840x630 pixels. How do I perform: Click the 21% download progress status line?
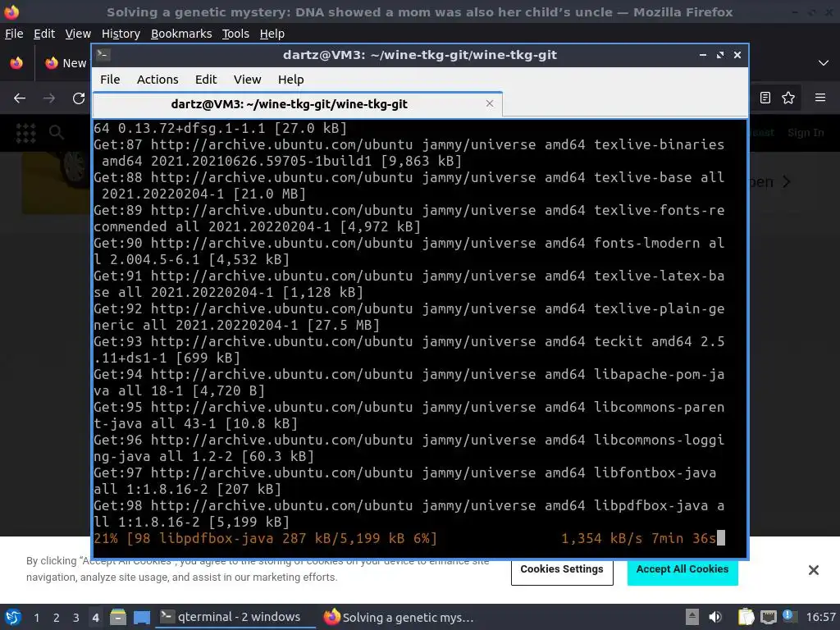(409, 538)
